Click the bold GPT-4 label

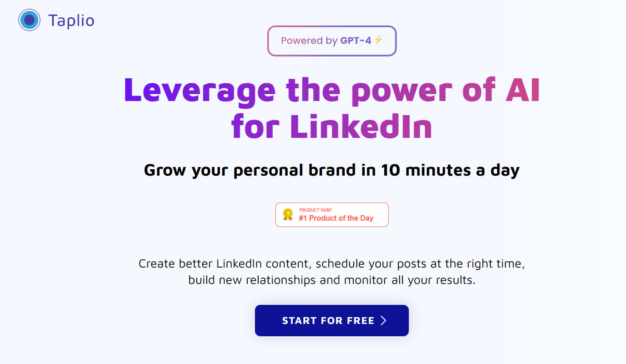coord(356,40)
